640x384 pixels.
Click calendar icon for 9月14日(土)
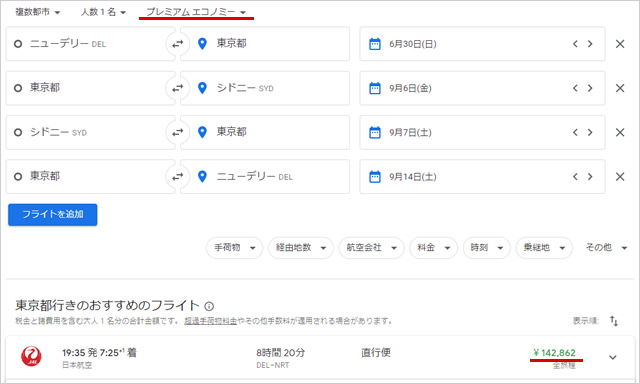pos(375,177)
